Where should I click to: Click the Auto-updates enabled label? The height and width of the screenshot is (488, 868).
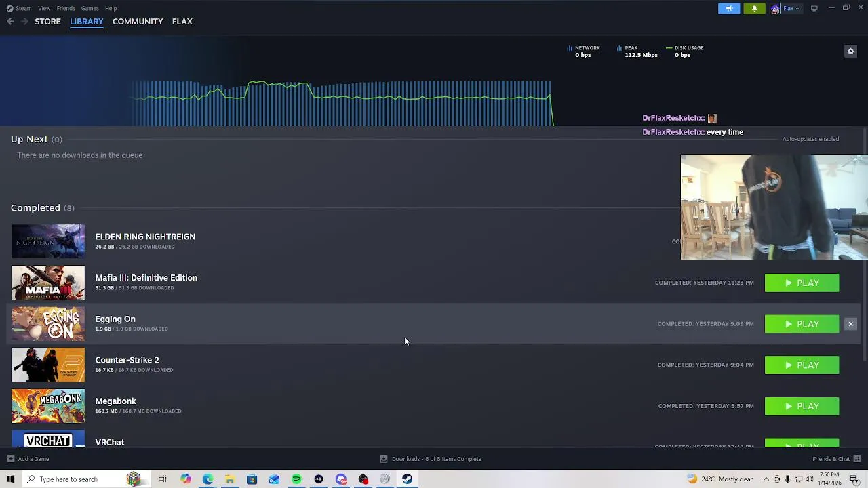810,139
